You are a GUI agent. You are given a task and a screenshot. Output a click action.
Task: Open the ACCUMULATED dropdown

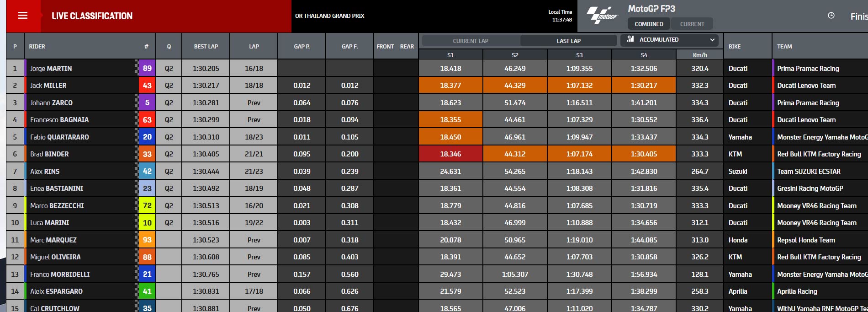(669, 40)
